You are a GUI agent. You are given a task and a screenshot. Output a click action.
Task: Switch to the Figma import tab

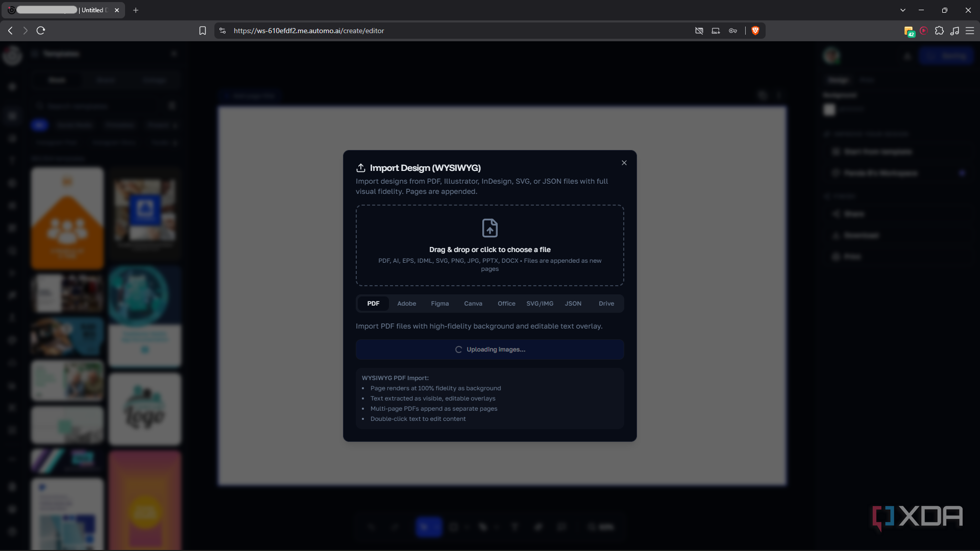439,304
